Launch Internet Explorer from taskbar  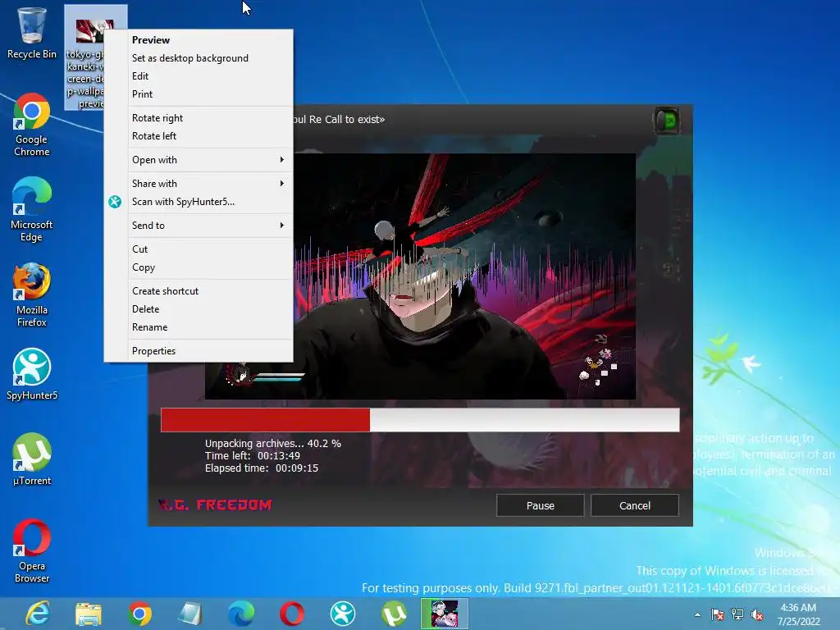tap(38, 614)
